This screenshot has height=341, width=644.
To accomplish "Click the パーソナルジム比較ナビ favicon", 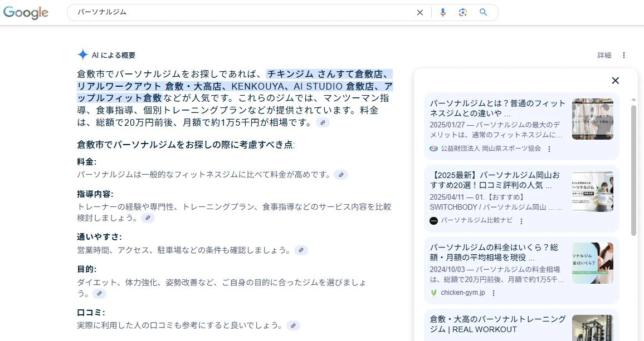I will point(434,221).
